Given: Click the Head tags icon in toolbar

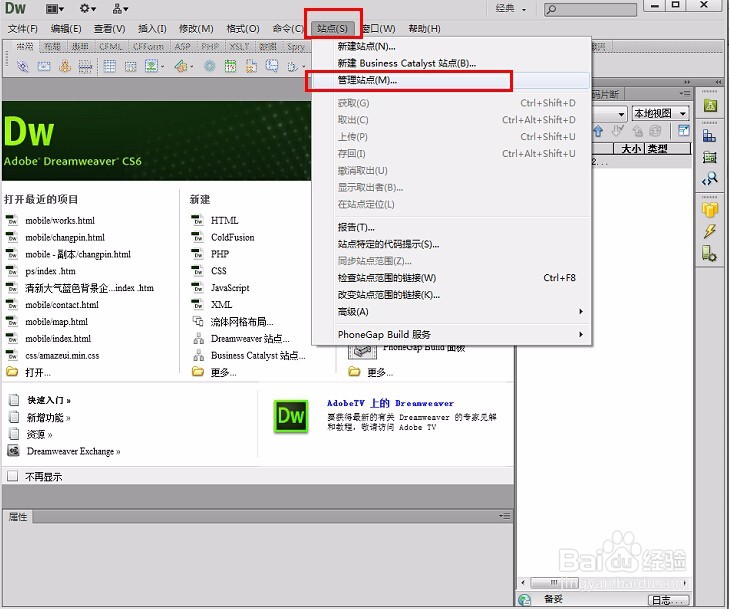Looking at the screenshot, I should 292,67.
